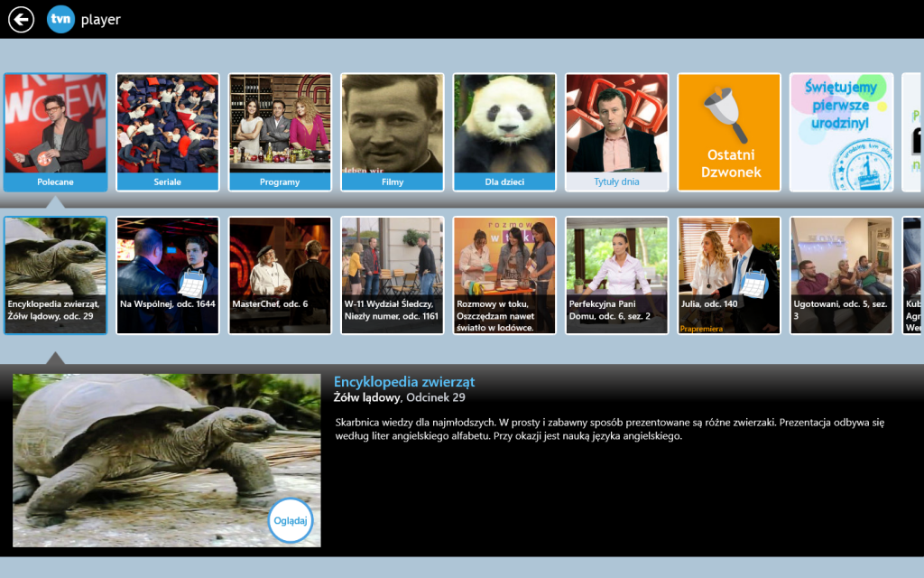Click the Encyklopedia zwierząt title link
The width and height of the screenshot is (924, 578).
pyautogui.click(x=404, y=382)
